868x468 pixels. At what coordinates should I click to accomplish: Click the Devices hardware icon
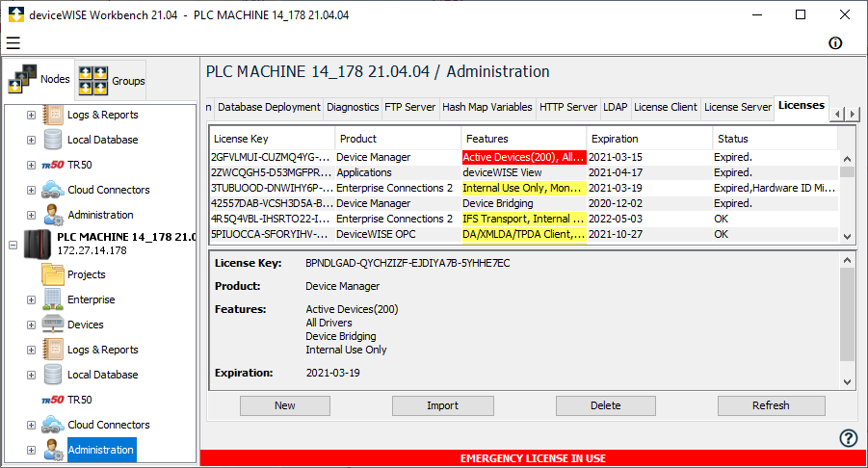(x=53, y=325)
